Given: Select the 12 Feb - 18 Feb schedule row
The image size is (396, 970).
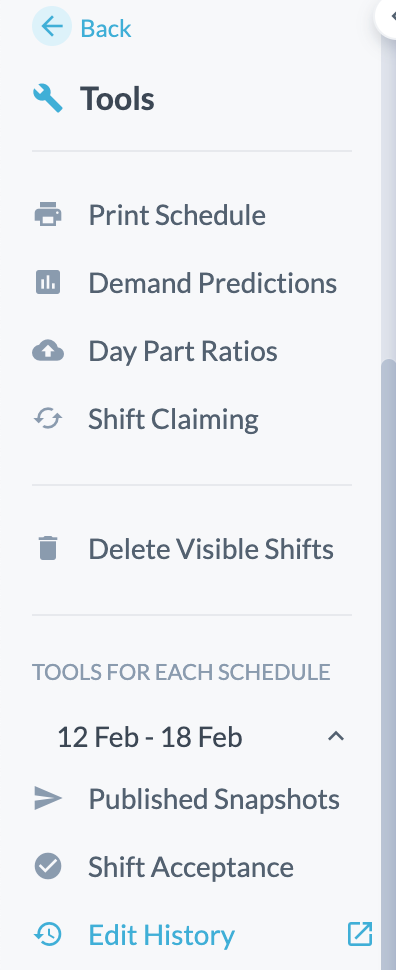Looking at the screenshot, I should (192, 737).
